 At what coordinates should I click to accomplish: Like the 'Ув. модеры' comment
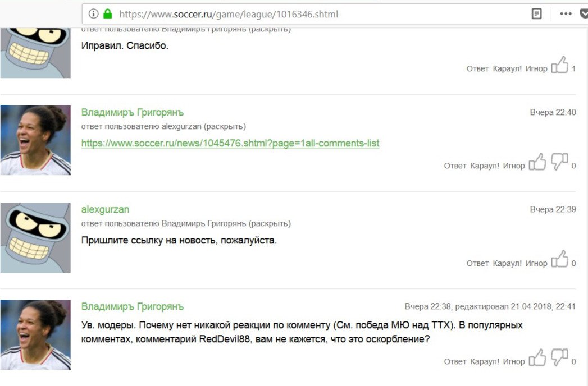537,357
